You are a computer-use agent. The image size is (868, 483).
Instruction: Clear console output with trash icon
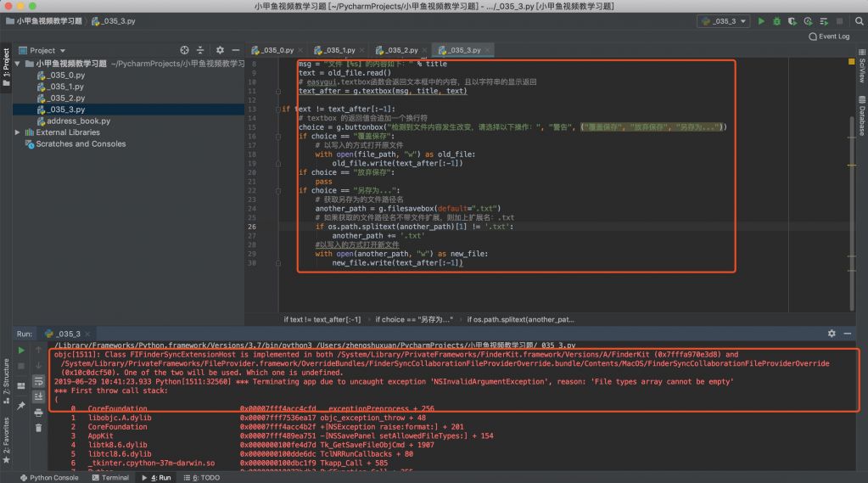click(x=38, y=428)
